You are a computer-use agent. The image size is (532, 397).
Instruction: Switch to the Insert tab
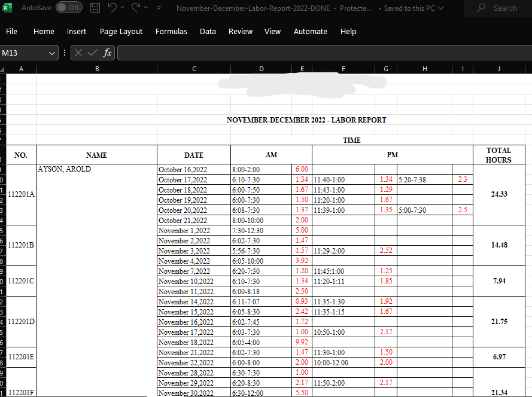pyautogui.click(x=77, y=32)
